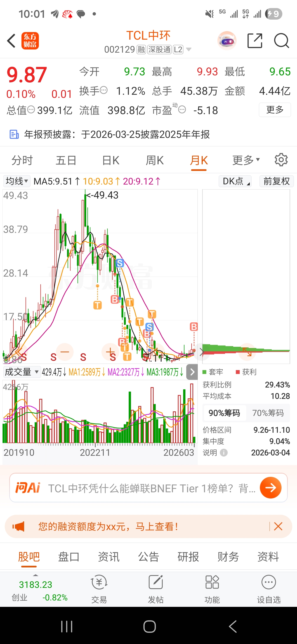The image size is (297, 644).
Task: Open the 年报预披露 document icon
Action: [x=14, y=134]
